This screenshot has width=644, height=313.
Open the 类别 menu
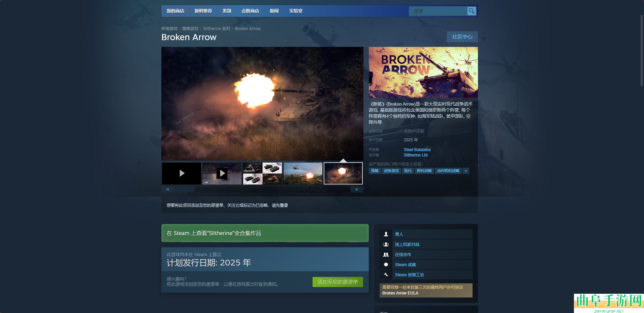pyautogui.click(x=227, y=11)
